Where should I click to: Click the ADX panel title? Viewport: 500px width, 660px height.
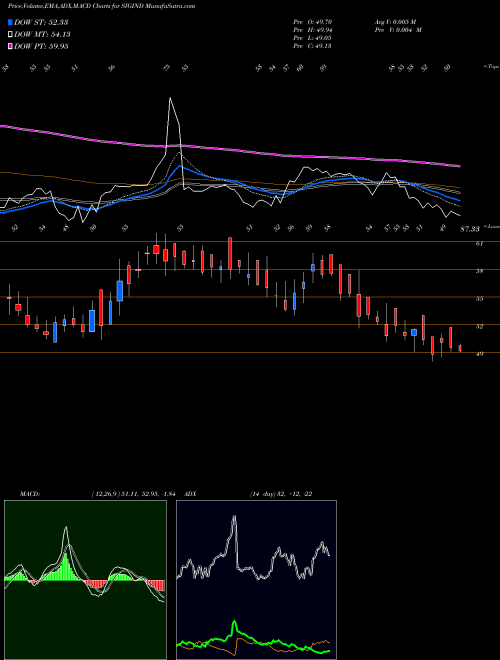tap(191, 494)
